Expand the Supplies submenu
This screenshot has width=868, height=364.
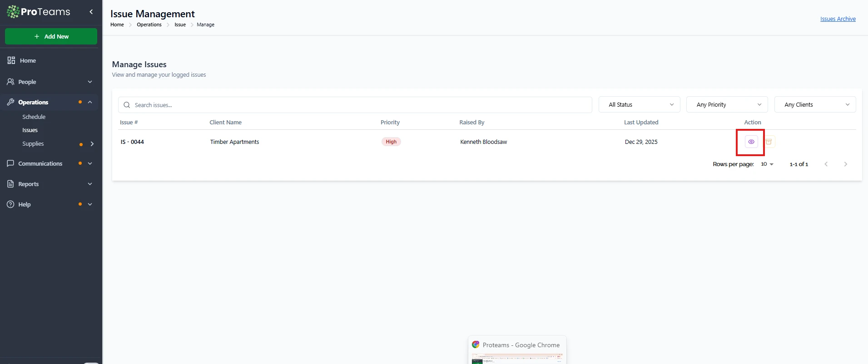pyautogui.click(x=92, y=144)
